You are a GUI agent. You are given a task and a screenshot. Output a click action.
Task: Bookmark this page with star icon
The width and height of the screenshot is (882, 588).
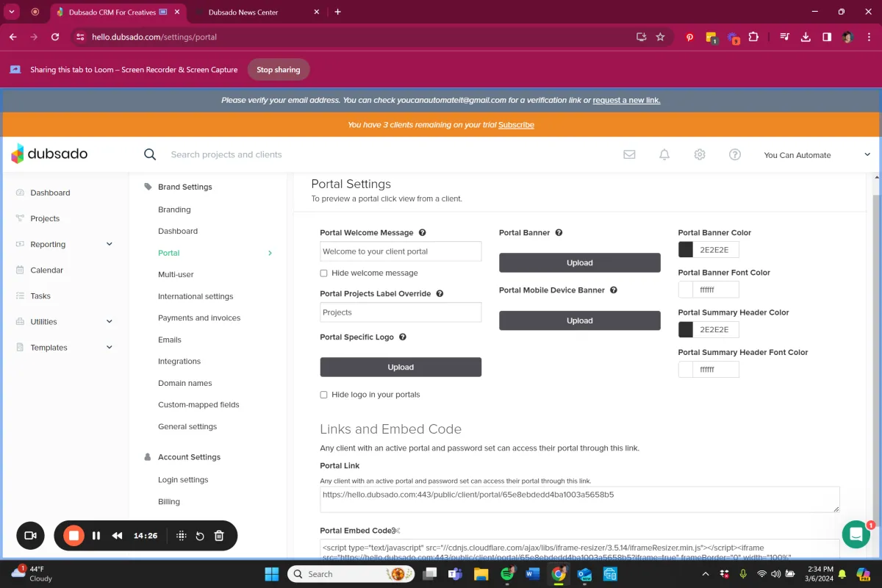click(x=660, y=37)
